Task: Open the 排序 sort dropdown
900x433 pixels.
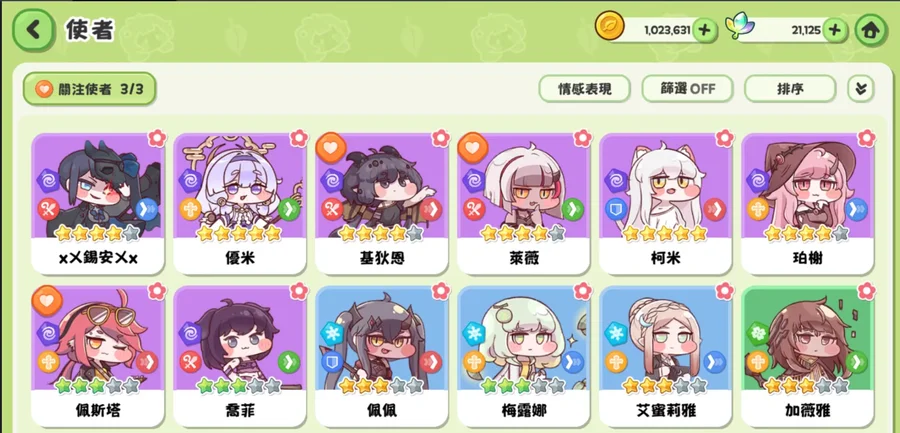Action: coord(790,89)
